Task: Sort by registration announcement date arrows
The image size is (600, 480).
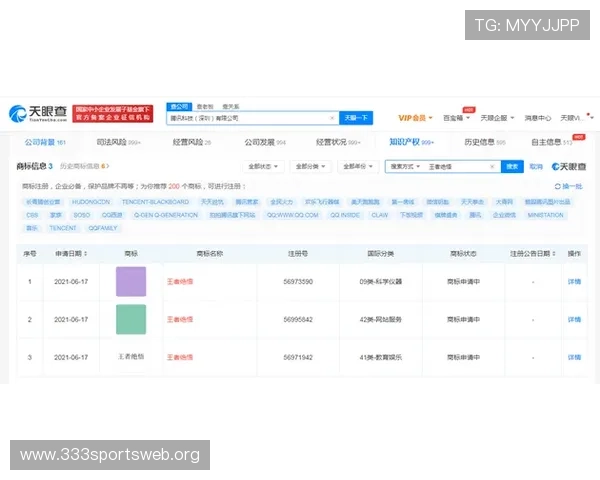Action: point(554,253)
